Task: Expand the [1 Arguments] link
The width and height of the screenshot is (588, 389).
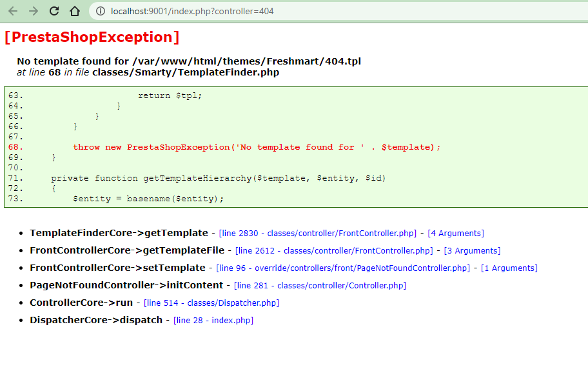Action: coord(509,268)
